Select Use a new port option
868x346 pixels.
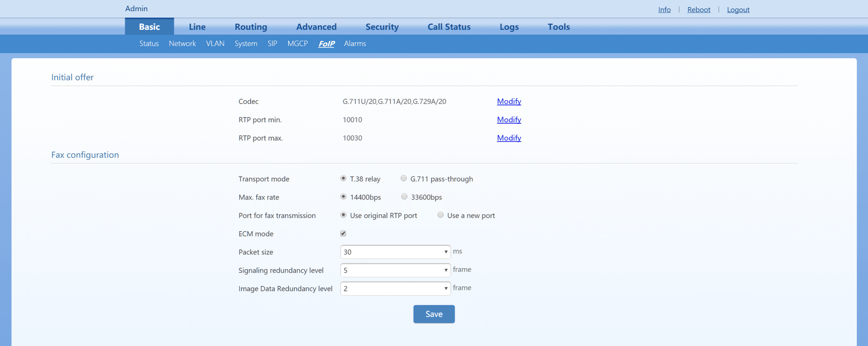[x=440, y=215]
